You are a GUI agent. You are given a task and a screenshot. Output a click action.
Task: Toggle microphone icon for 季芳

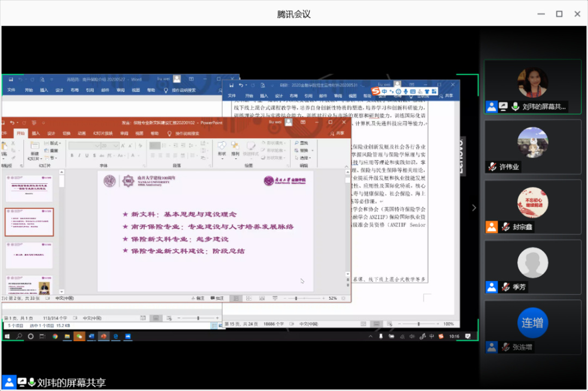[506, 287]
